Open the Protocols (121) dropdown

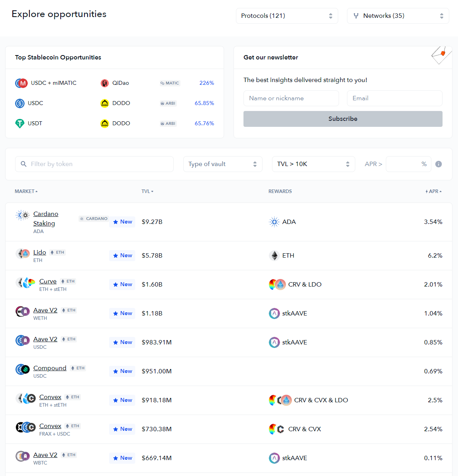[x=287, y=16]
